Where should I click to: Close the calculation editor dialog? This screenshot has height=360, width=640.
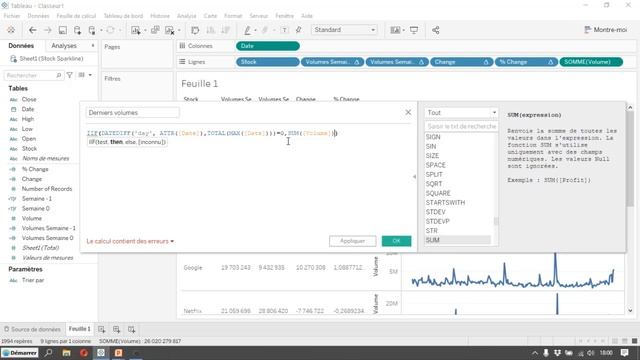(x=408, y=112)
